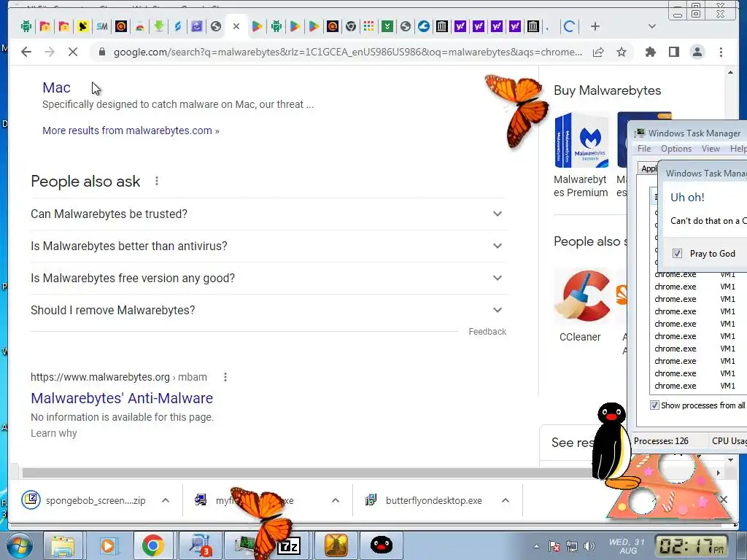This screenshot has height=560, width=747.
Task: Click the digital clock in the taskbar
Action: [692, 545]
